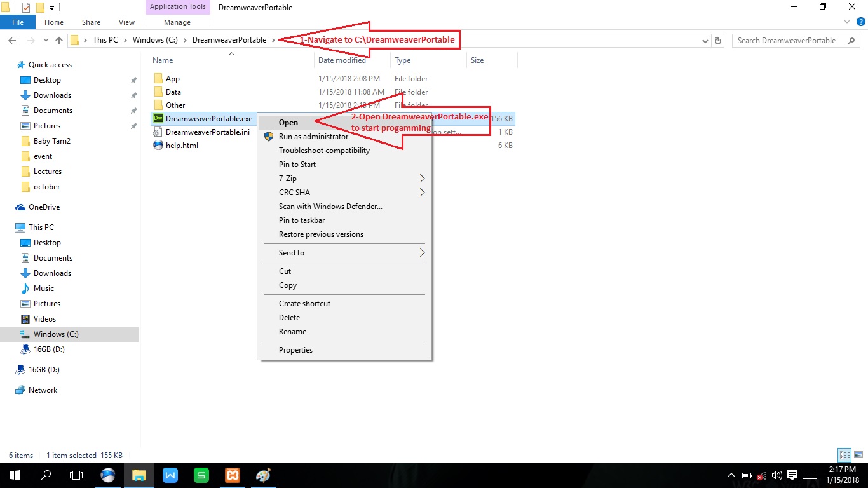This screenshot has width=868, height=488.
Task: Expand chevron after DreamweaverPortable breadcrumb
Action: pos(274,40)
